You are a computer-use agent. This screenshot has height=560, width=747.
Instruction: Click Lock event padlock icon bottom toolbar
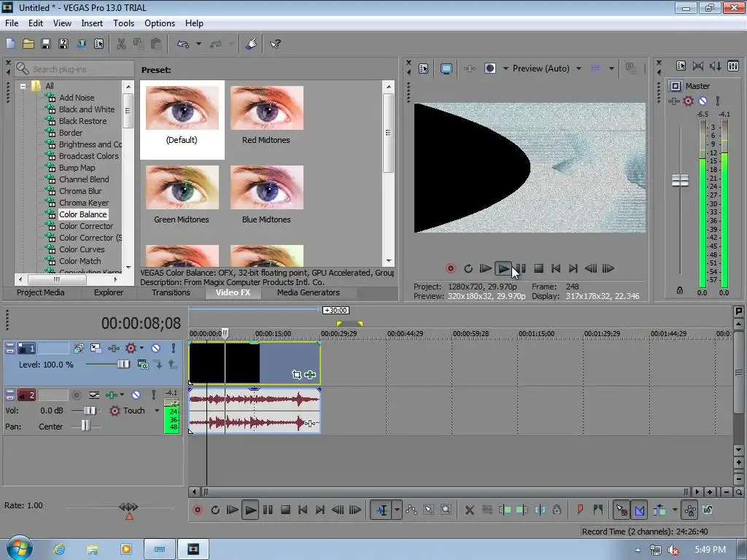tap(557, 510)
